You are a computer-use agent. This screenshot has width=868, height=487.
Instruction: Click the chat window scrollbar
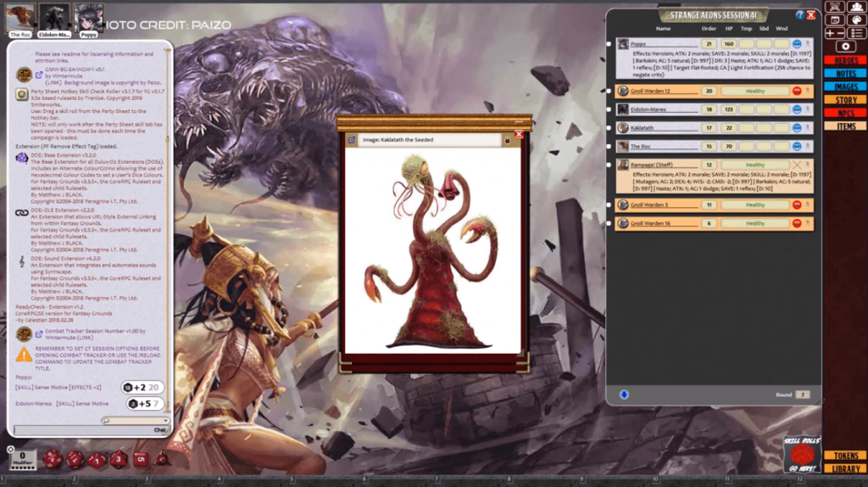point(167,230)
